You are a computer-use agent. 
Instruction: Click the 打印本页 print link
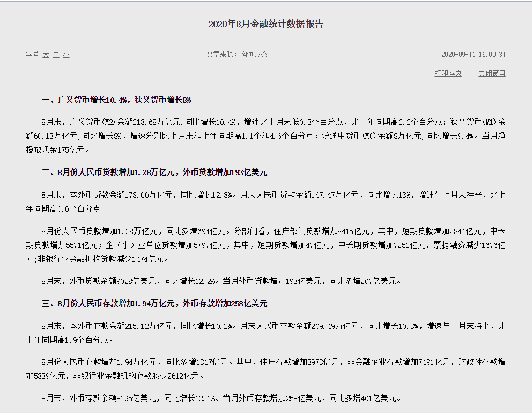pyautogui.click(x=448, y=73)
